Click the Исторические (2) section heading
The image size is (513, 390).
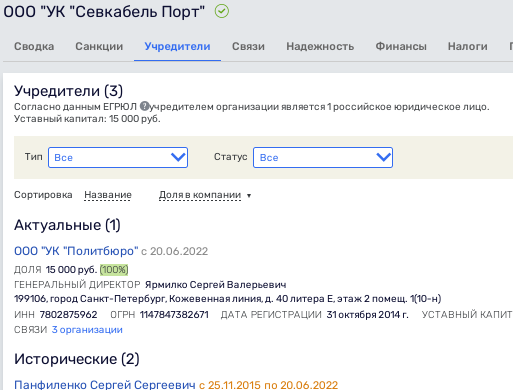pos(77,359)
